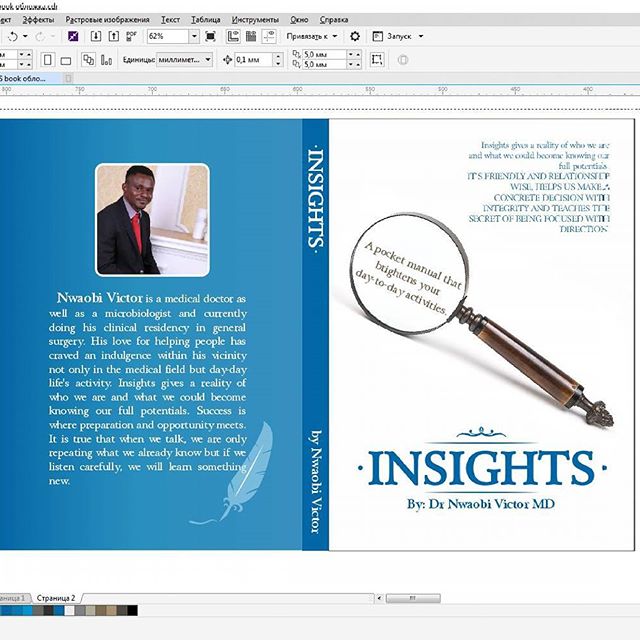Click the greyed round icon on property bar
Image resolution: width=640 pixels, height=640 pixels.
[x=403, y=60]
